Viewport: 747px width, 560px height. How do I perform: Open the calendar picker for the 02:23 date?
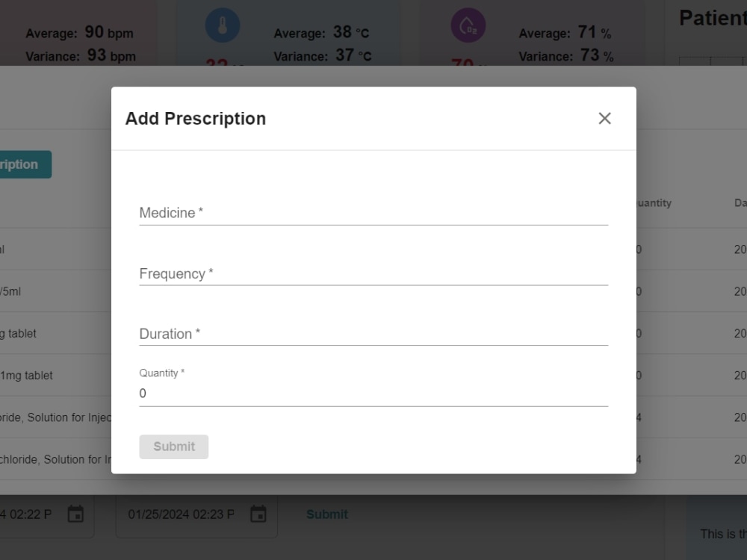[x=258, y=514]
